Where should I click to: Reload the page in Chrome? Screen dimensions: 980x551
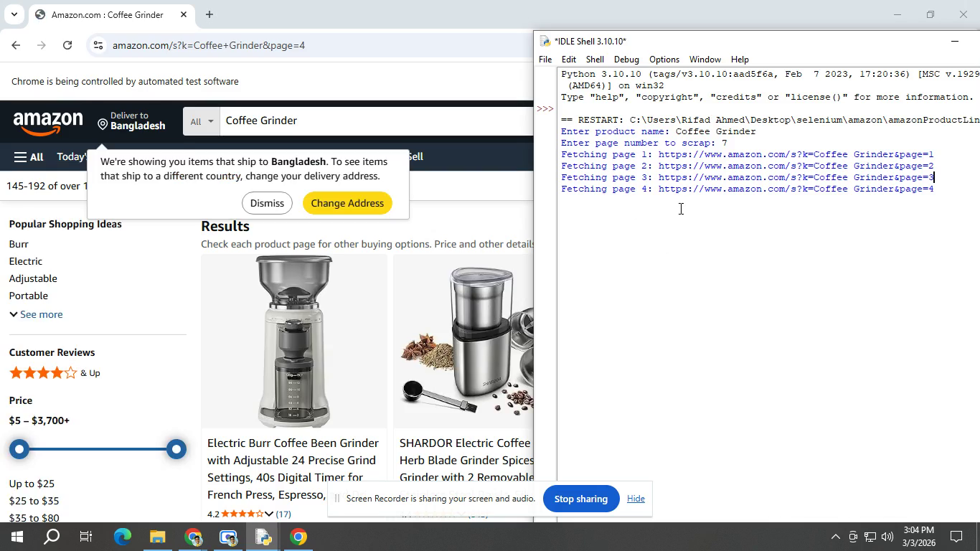67,45
